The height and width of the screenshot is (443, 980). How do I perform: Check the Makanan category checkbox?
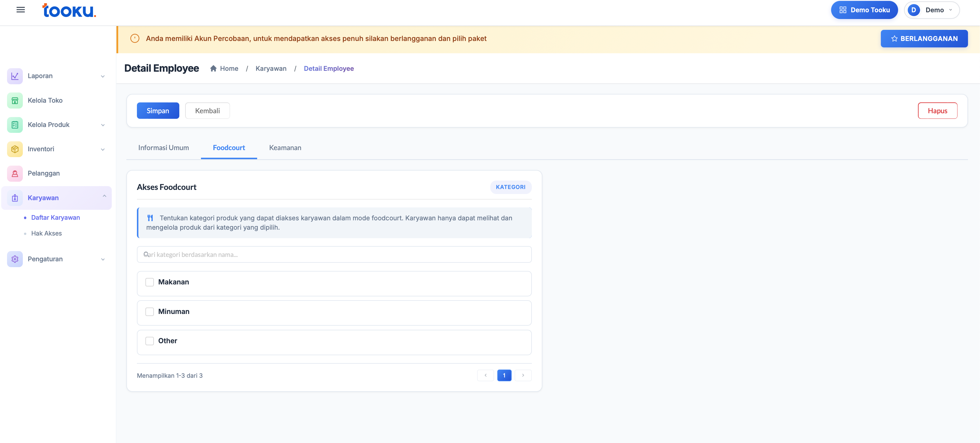pos(149,282)
